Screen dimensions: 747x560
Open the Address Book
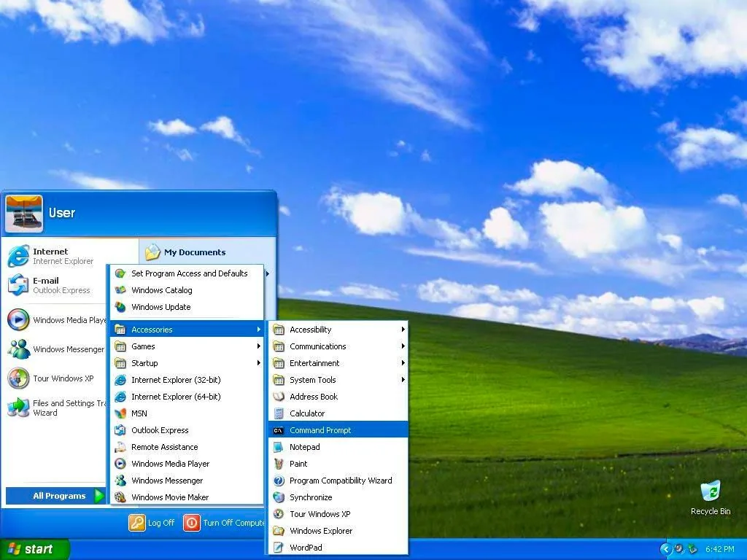pos(312,396)
